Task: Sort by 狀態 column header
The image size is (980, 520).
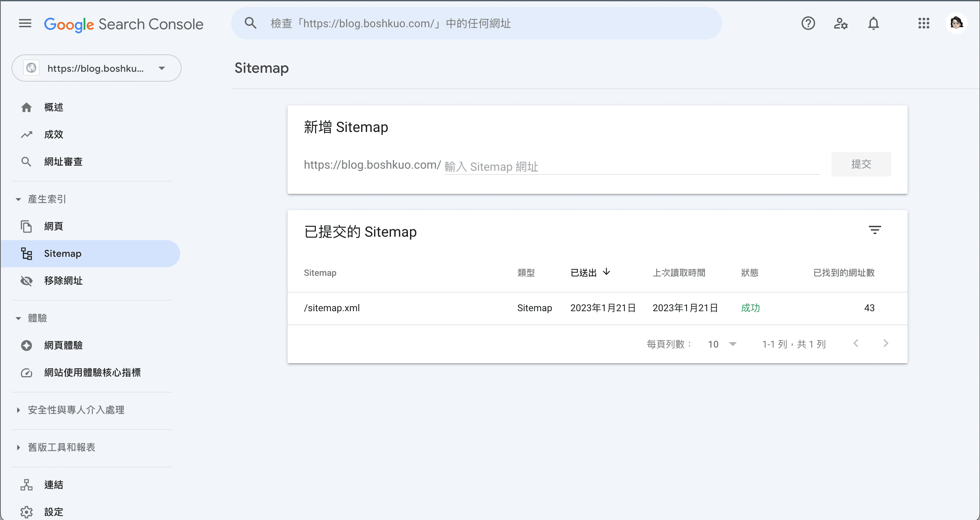Action: pos(750,272)
